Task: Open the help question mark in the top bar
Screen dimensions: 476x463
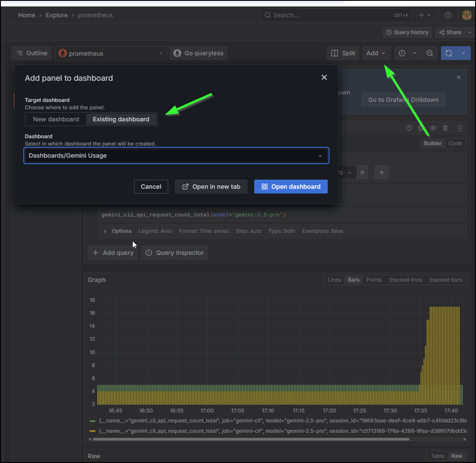Action: click(448, 15)
